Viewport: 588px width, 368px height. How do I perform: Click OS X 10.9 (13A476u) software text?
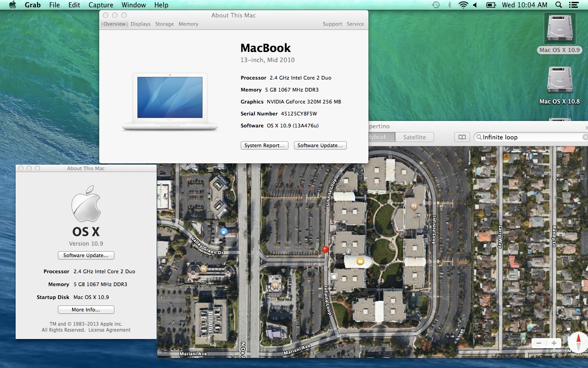pyautogui.click(x=293, y=126)
